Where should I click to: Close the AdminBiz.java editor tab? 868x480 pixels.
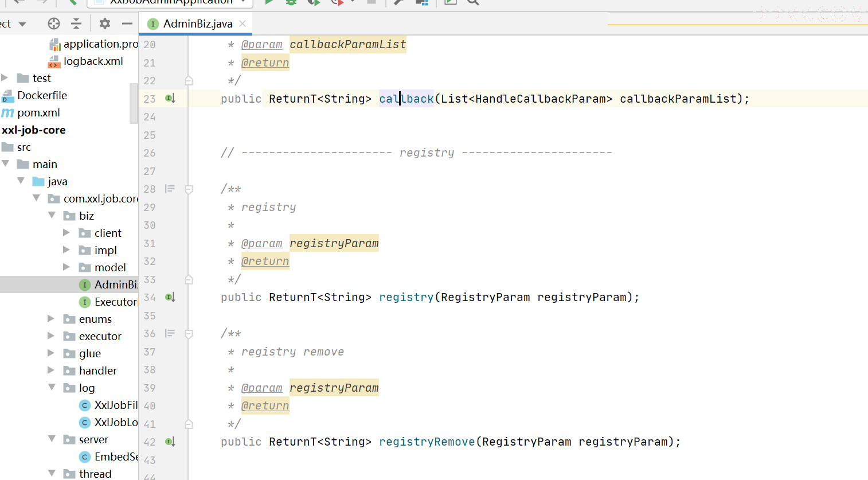pos(243,24)
